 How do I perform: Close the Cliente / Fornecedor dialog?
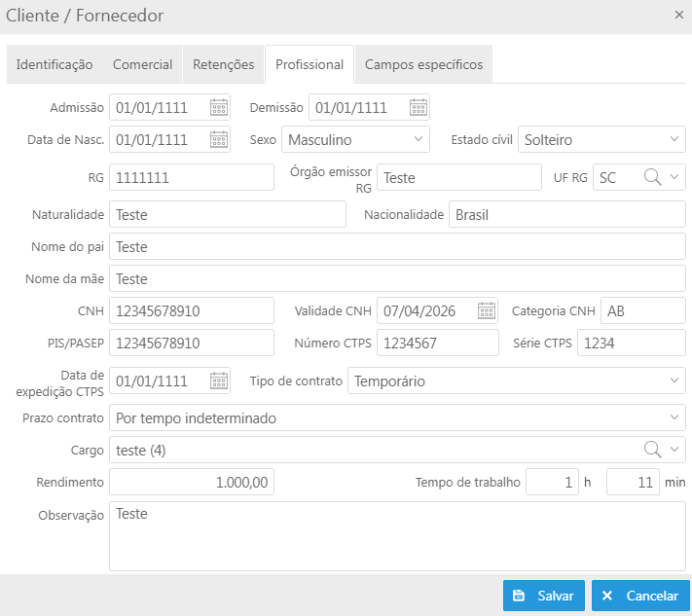click(678, 15)
